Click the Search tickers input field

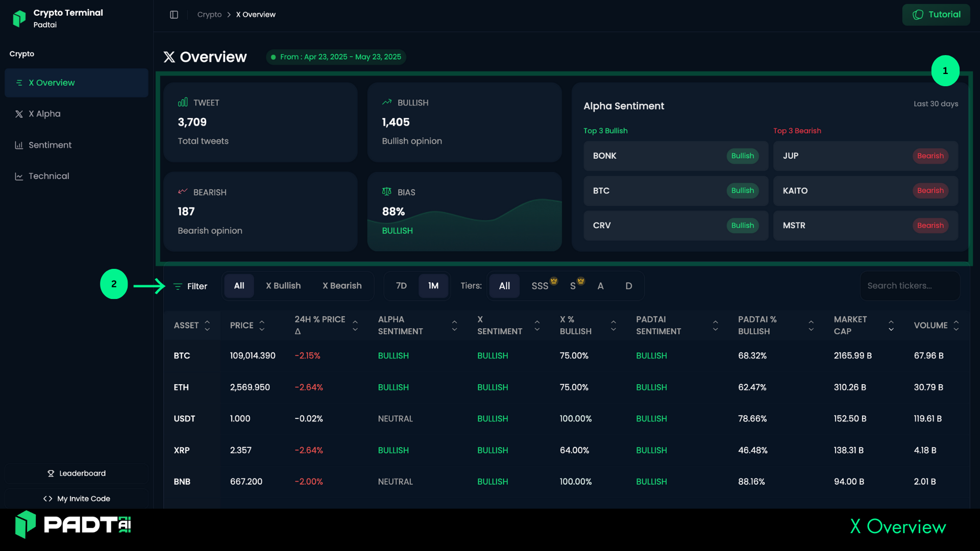tap(910, 286)
